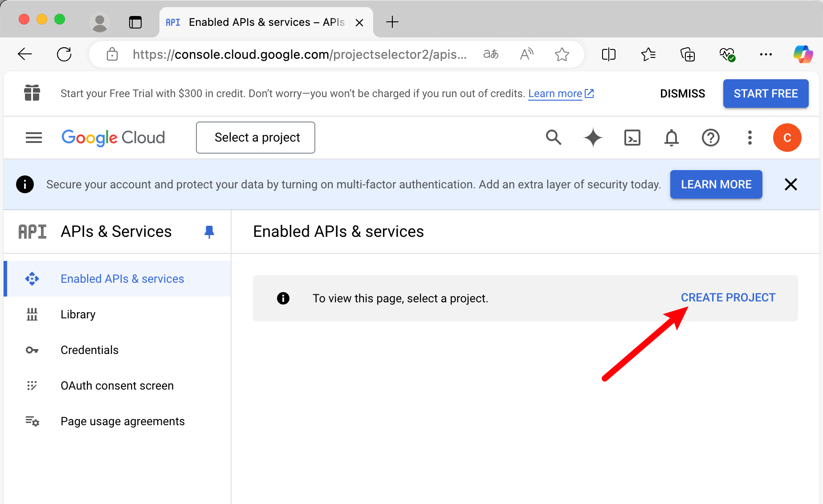The height and width of the screenshot is (504, 823).
Task: Open the browser profile avatar icon
Action: [99, 22]
